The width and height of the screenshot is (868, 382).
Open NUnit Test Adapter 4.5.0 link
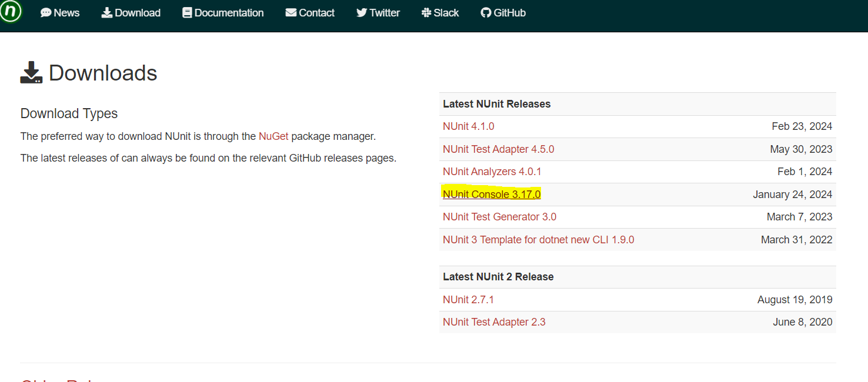(499, 149)
